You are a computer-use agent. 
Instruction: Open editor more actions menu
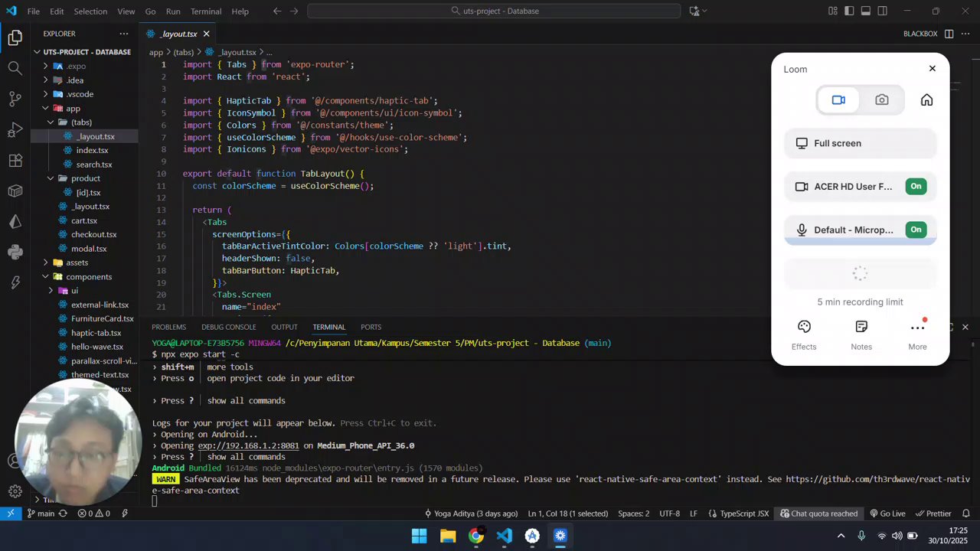[x=965, y=34]
